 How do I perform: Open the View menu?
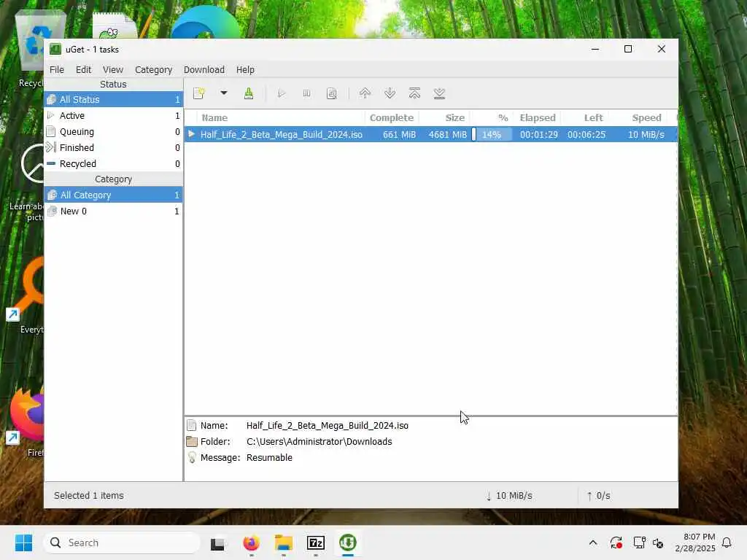click(x=113, y=69)
